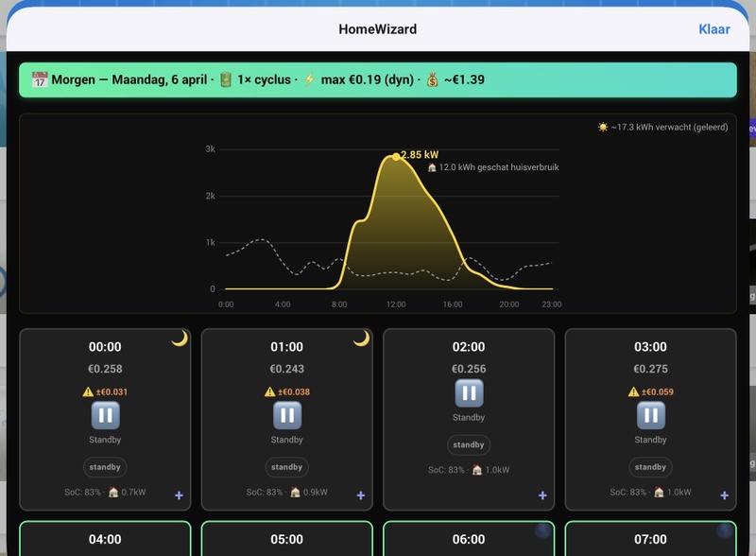Screen dimensions: 756x556
Task: Click the standby pill in the 02:00 card
Action: [x=469, y=445]
